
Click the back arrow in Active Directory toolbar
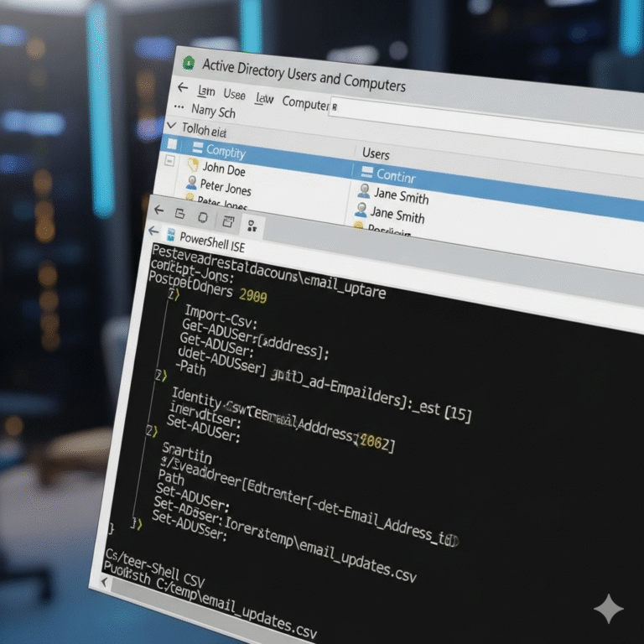(x=182, y=88)
